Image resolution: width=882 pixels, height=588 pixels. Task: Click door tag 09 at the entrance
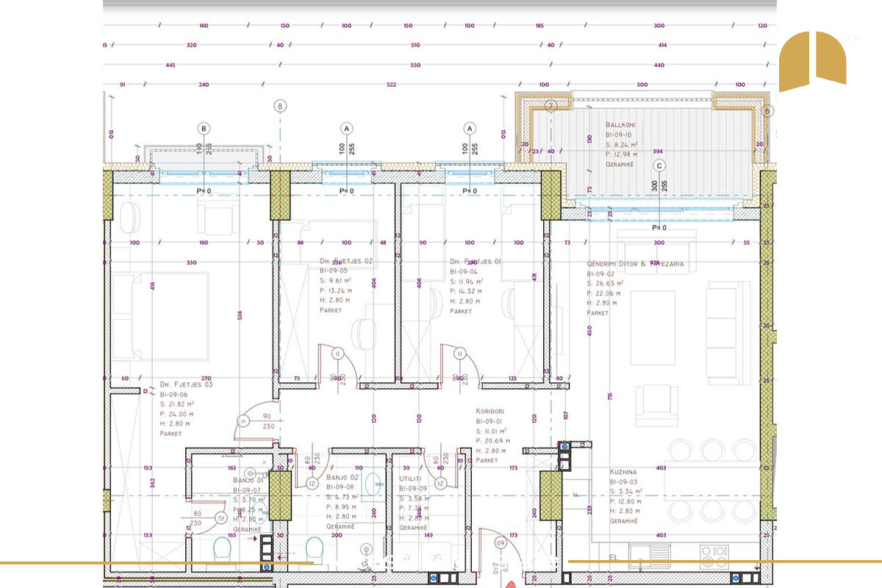point(501,544)
